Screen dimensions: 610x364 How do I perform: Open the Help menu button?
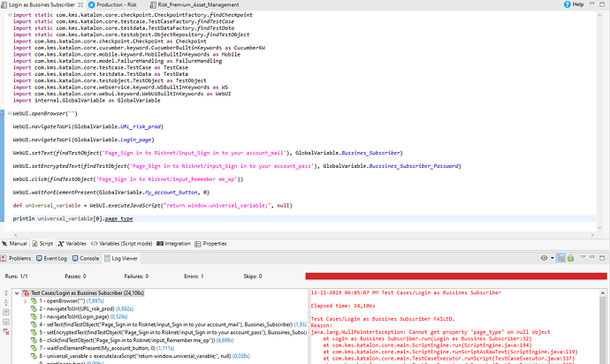pos(574,4)
